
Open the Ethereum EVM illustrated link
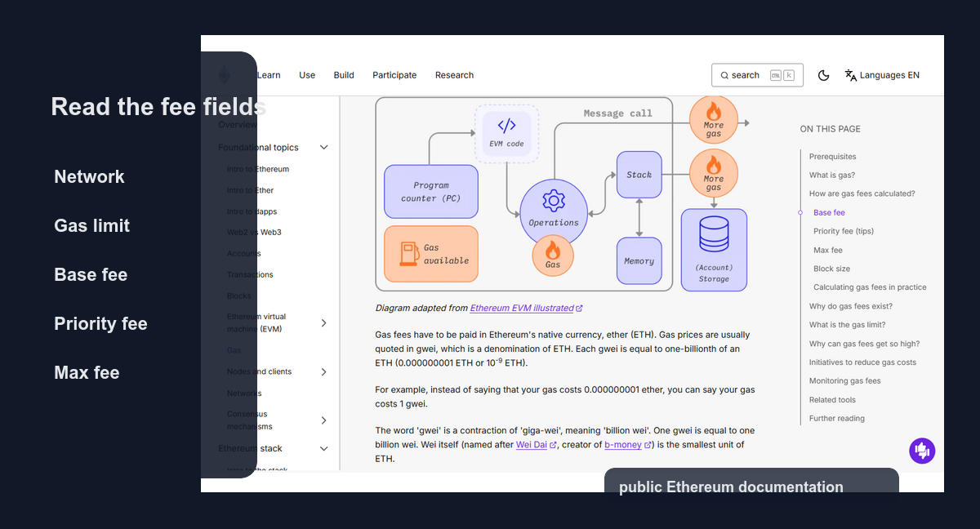pyautogui.click(x=522, y=309)
